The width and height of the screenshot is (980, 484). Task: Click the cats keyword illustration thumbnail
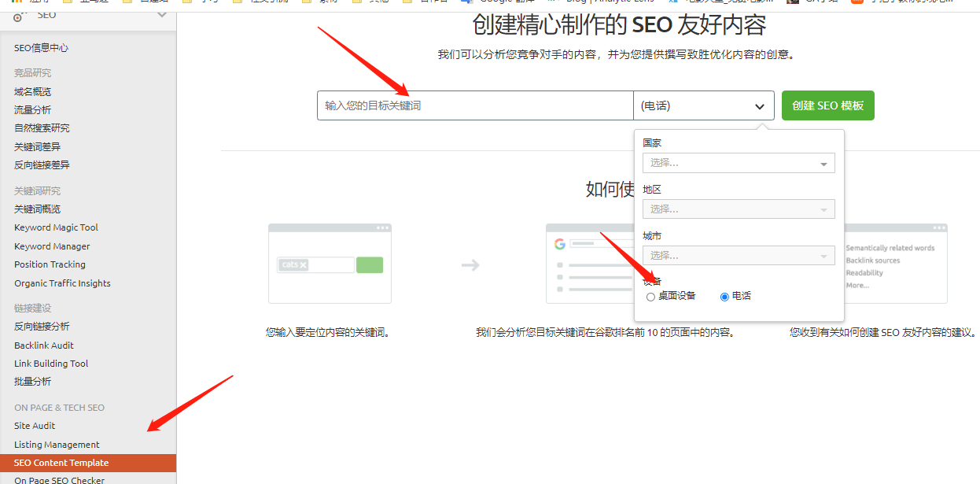click(330, 264)
